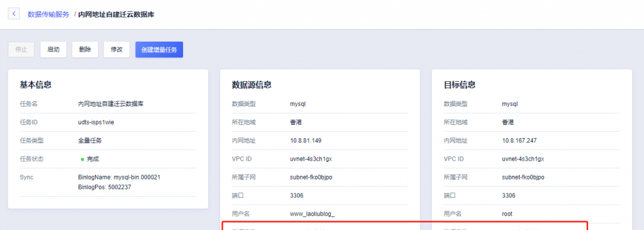This screenshot has width=644, height=230.
Task: Click the green 完成 status indicator
Action: pos(90,159)
